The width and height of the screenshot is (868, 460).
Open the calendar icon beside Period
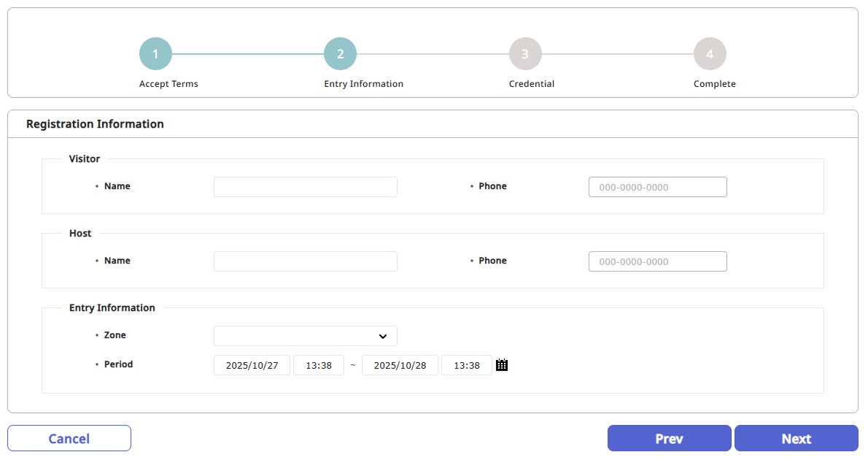tap(502, 365)
